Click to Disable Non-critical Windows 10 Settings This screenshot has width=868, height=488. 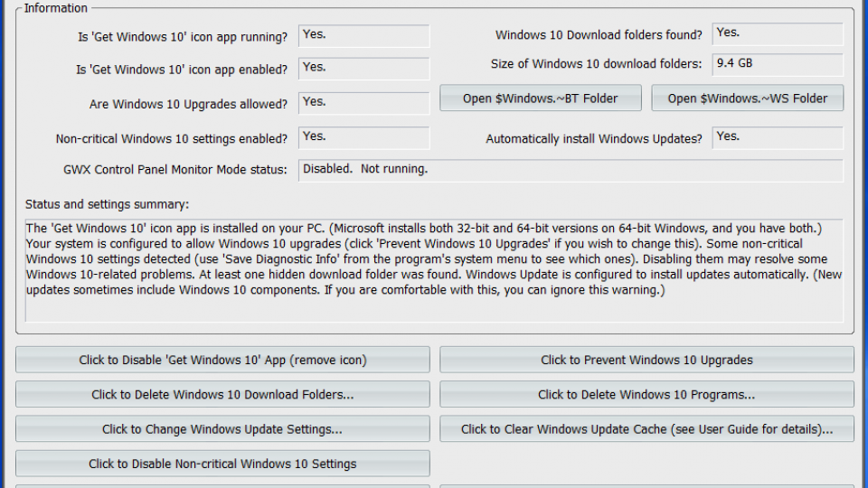tap(222, 464)
